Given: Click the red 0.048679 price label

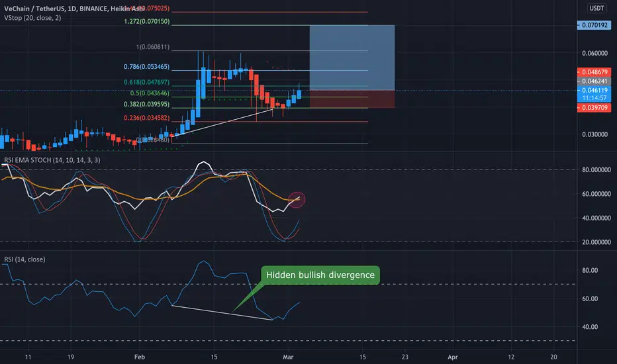Looking at the screenshot, I should (x=594, y=72).
